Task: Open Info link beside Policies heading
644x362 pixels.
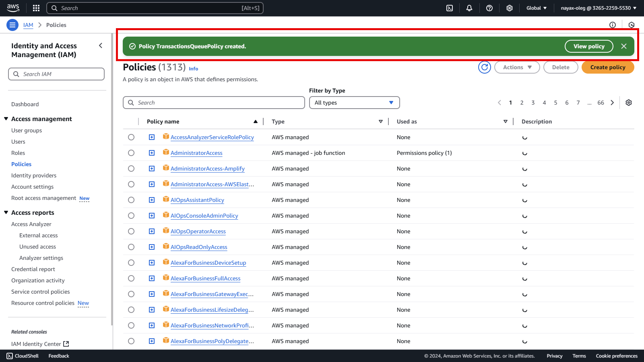Action: click(194, 69)
